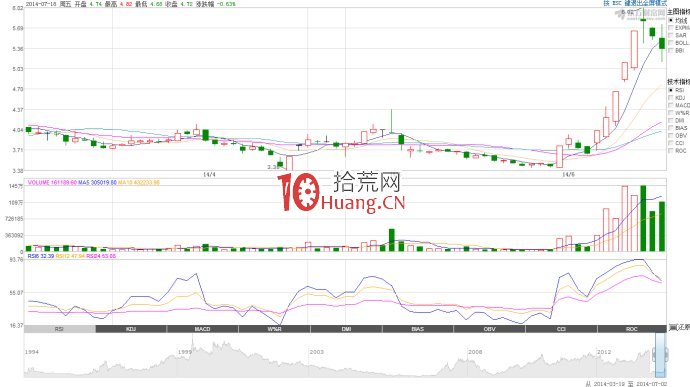Select RSI radio in technical indicator list
This screenshot has width=690, height=387.
click(671, 90)
